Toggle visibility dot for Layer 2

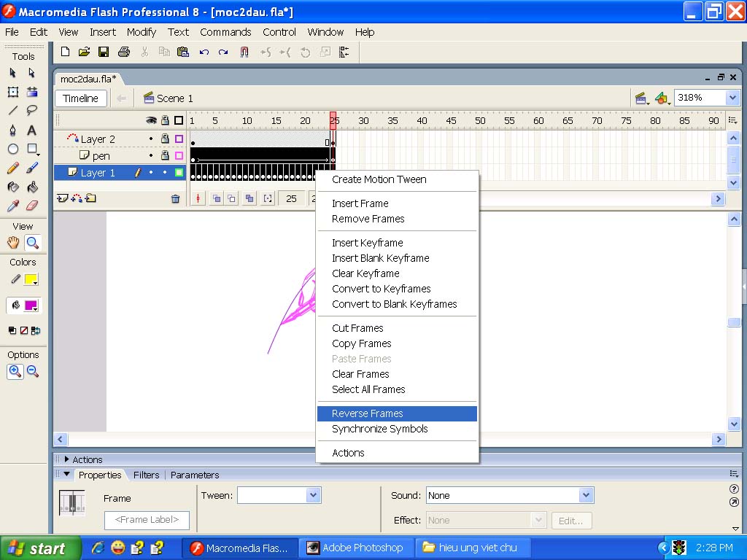(151, 139)
